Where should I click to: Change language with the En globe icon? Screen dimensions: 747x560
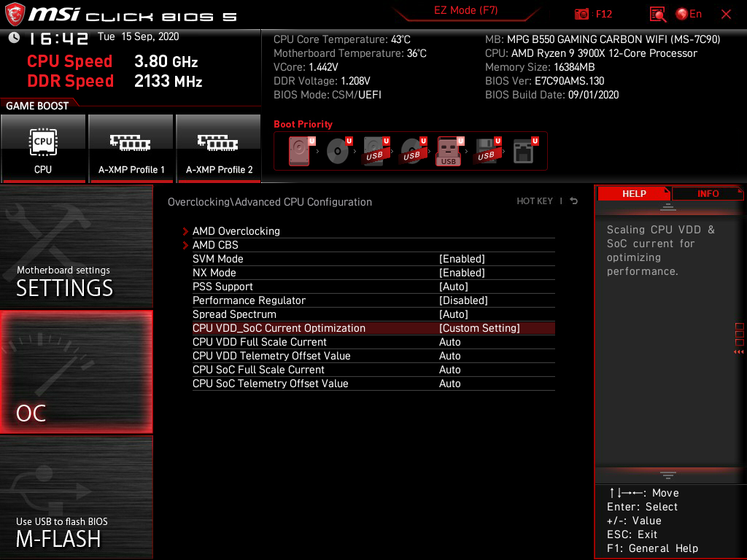[x=689, y=15]
